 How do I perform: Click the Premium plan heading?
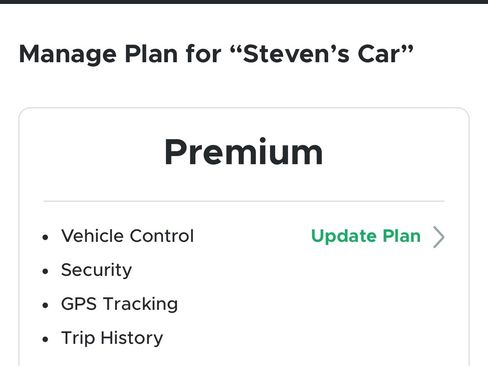click(244, 152)
